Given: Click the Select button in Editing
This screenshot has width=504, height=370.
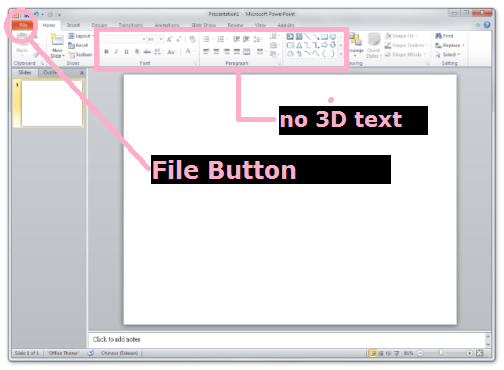Looking at the screenshot, I should point(448,54).
